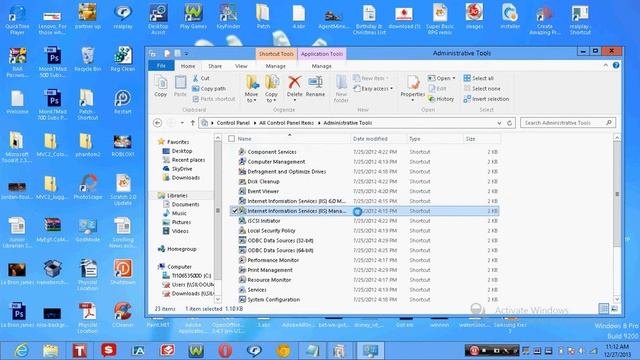The height and width of the screenshot is (360, 640).
Task: Click the Paste icon in ribbon
Action: 180,82
